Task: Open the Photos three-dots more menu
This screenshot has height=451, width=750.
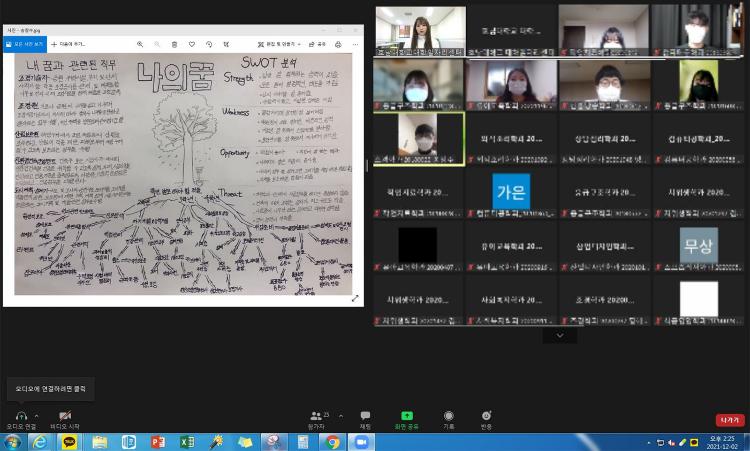Action: coord(355,44)
